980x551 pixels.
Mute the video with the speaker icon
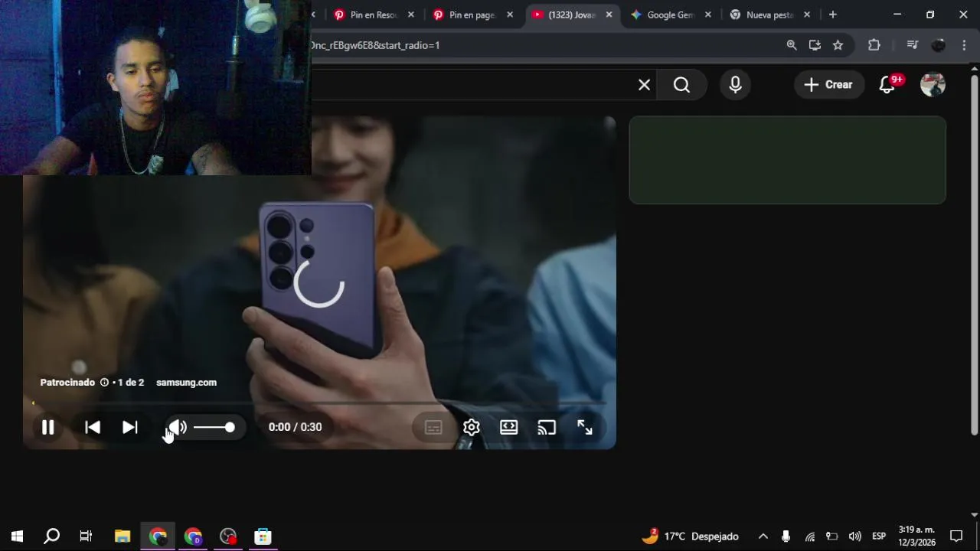(x=177, y=427)
